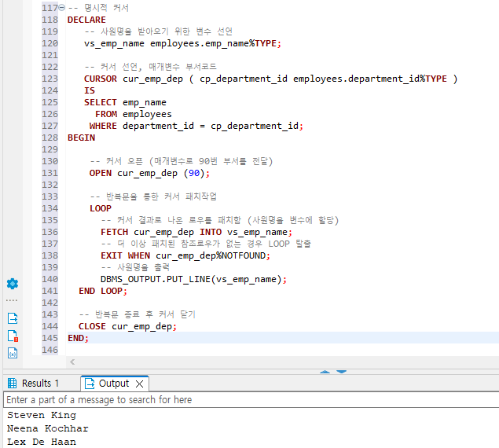The image size is (499, 448).
Task: Click the IS keyword on line 124
Action: (90, 90)
